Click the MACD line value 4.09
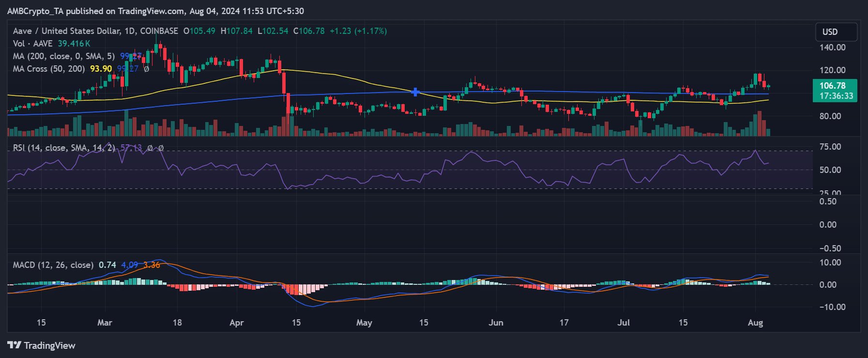 pos(129,265)
